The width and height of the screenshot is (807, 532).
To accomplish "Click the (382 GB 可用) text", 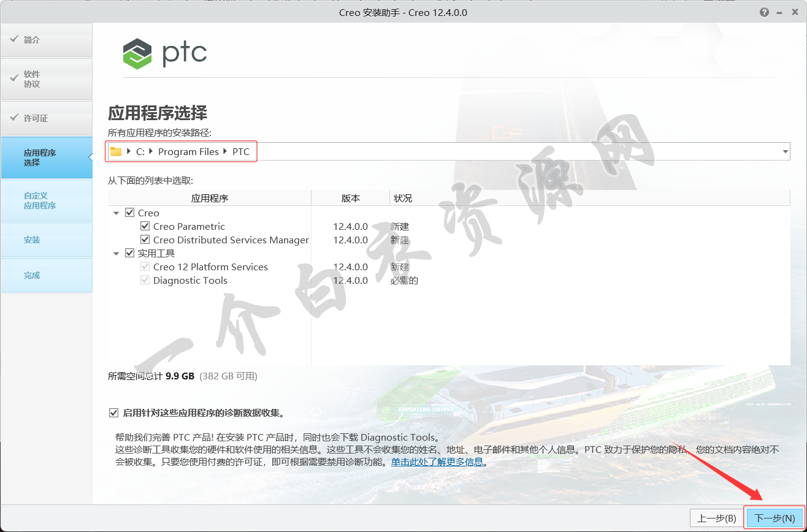I will 229,376.
